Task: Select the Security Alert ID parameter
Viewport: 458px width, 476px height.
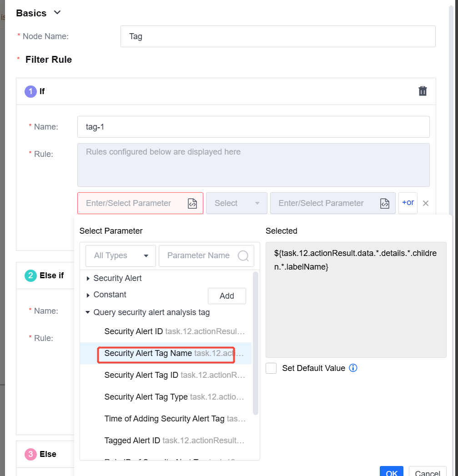Action: click(166, 331)
